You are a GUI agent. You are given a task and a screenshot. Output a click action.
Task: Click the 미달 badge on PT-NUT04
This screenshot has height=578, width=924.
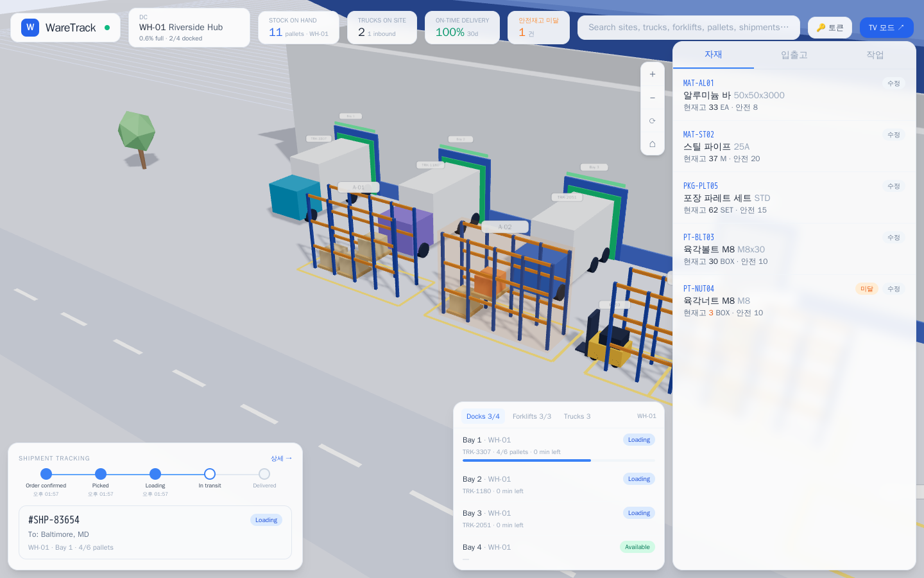(867, 289)
